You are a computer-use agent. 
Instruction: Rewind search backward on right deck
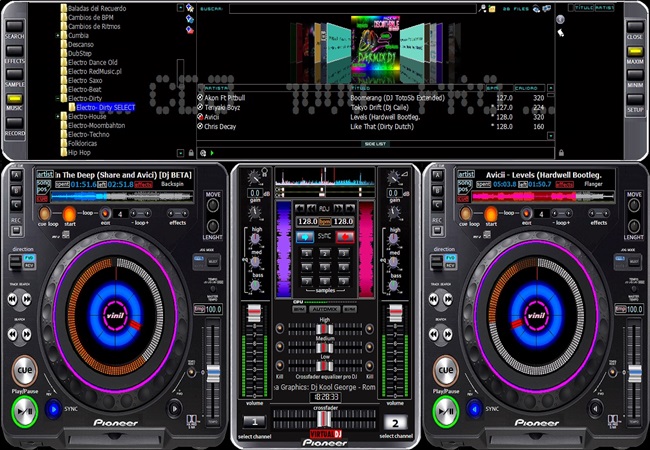point(434,334)
